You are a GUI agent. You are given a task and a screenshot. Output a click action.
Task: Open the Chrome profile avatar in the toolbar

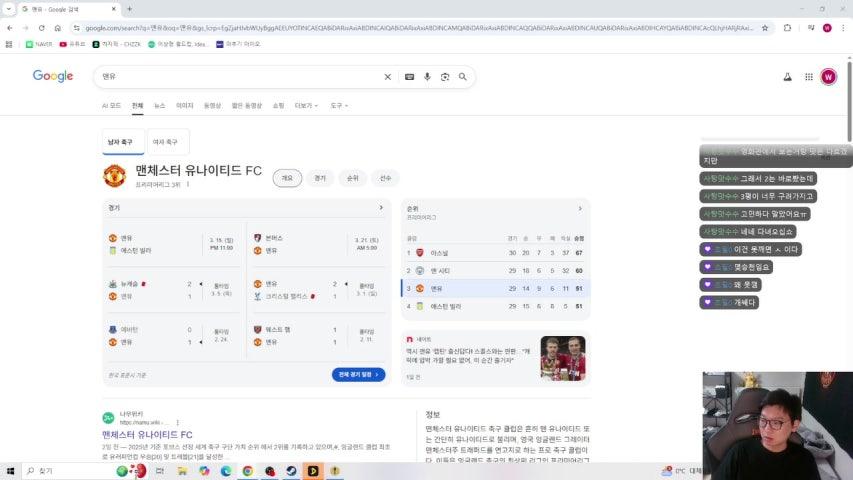pyautogui.click(x=827, y=28)
